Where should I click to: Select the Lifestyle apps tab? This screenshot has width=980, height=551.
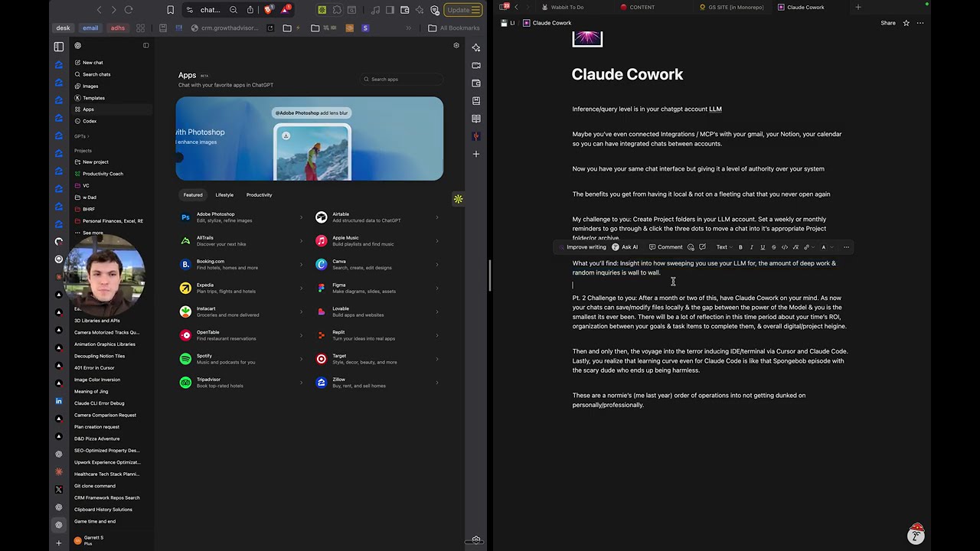[224, 194]
